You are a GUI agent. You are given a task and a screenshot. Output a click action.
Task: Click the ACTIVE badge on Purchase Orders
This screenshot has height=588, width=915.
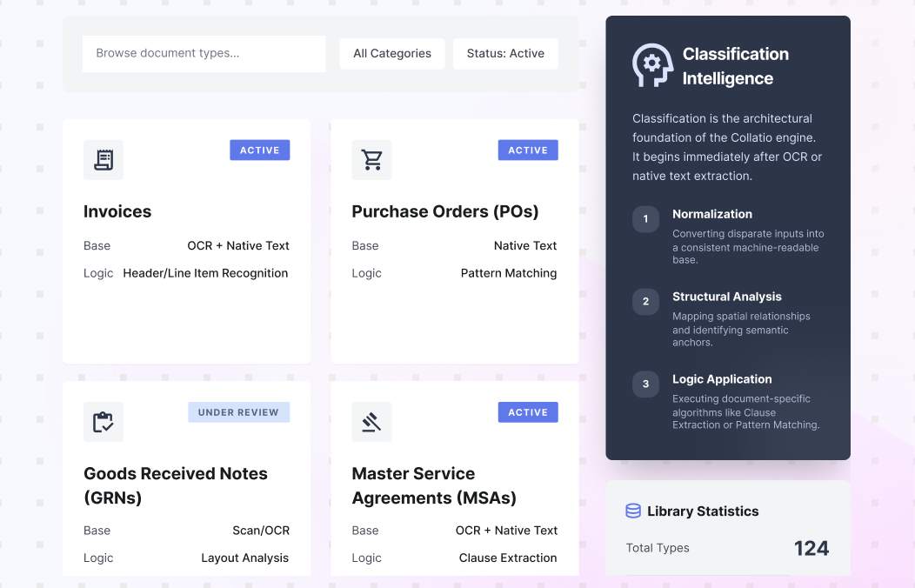(528, 150)
